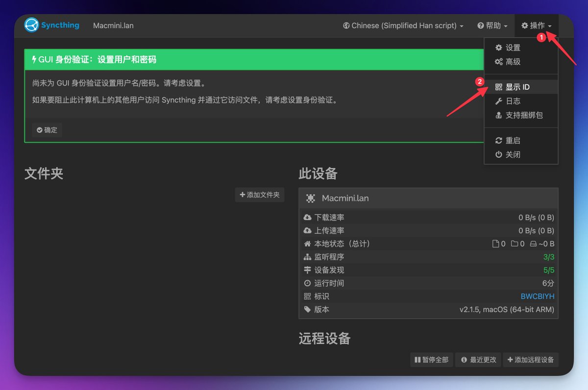Click the cogs icon beside 高级
Image resolution: width=588 pixels, height=390 pixels.
499,62
